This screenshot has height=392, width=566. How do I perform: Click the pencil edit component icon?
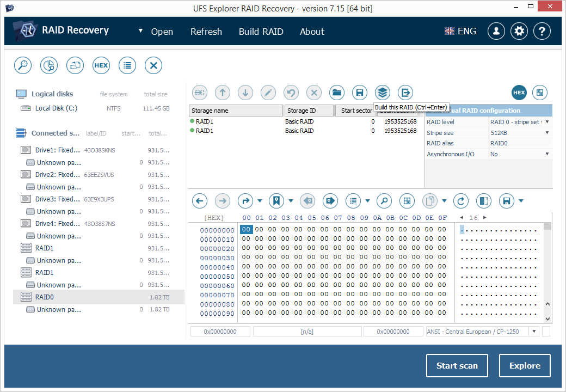[268, 93]
